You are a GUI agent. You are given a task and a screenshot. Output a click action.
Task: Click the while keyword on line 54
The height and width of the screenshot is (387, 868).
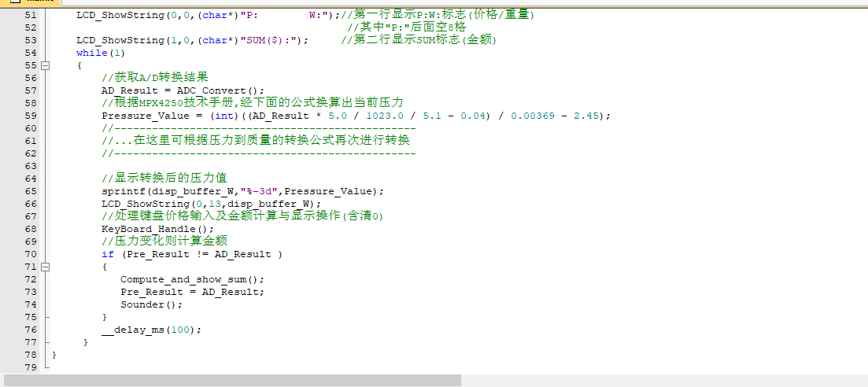(x=91, y=53)
